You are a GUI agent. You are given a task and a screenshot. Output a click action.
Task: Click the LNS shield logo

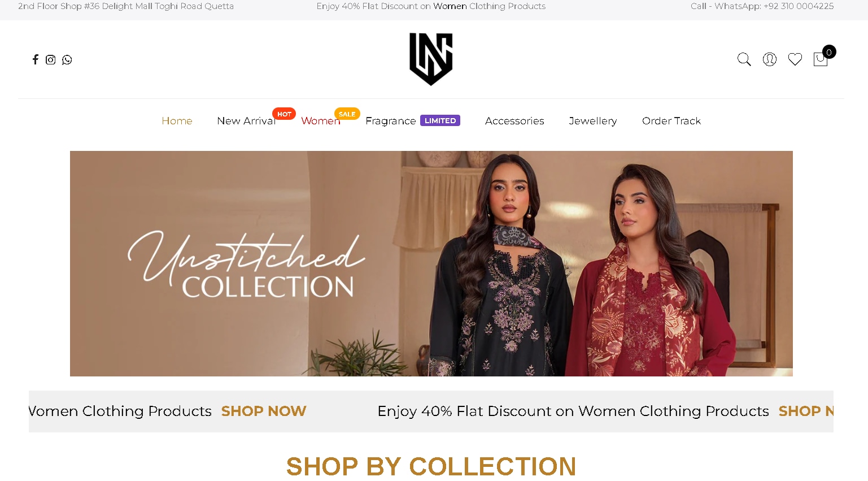click(431, 59)
